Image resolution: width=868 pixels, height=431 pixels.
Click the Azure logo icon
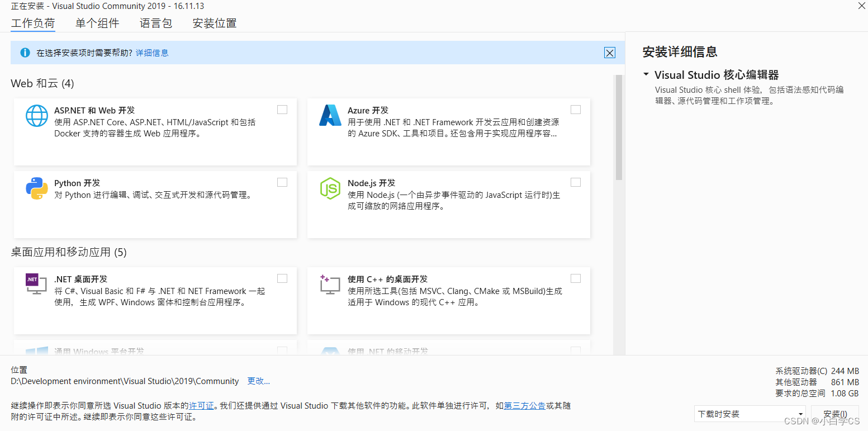[330, 116]
